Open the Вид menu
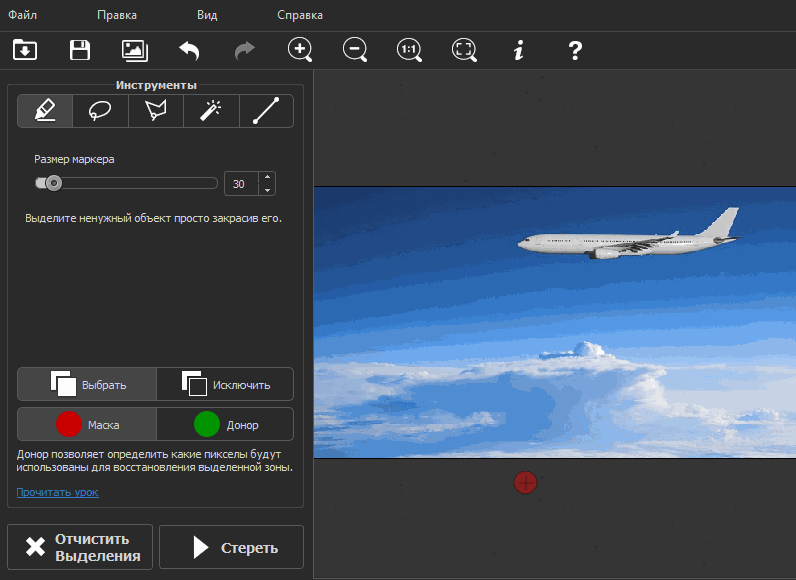Image resolution: width=796 pixels, height=580 pixels. [x=207, y=15]
